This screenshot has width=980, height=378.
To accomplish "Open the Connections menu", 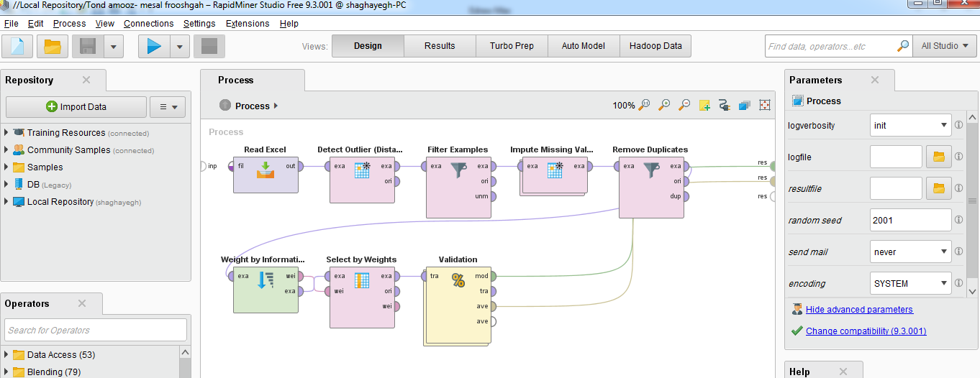I will (x=148, y=24).
